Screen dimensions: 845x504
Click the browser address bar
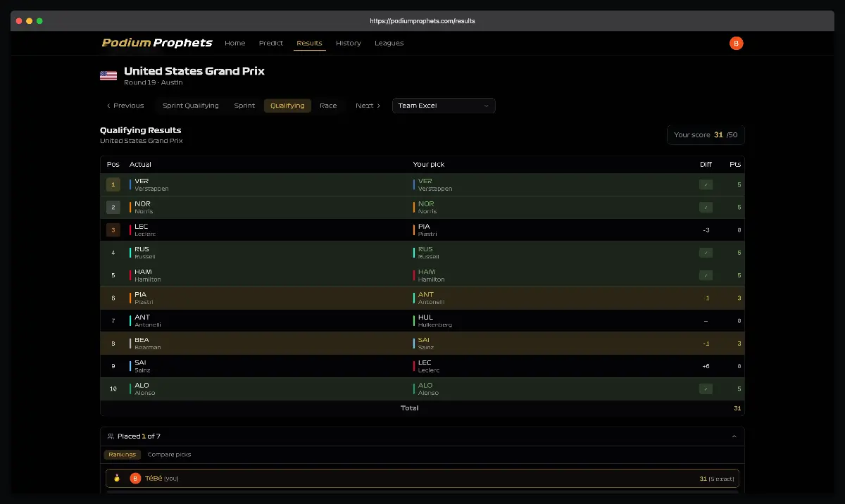pos(423,20)
